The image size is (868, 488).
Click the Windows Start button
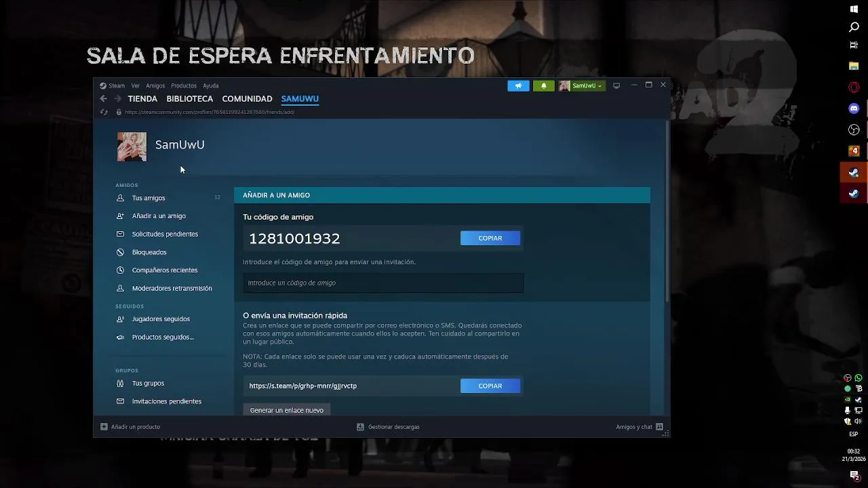pyautogui.click(x=854, y=9)
